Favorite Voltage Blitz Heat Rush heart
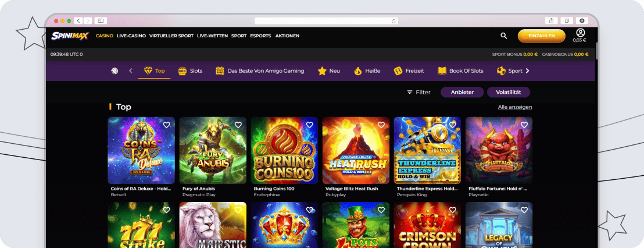 click(381, 125)
